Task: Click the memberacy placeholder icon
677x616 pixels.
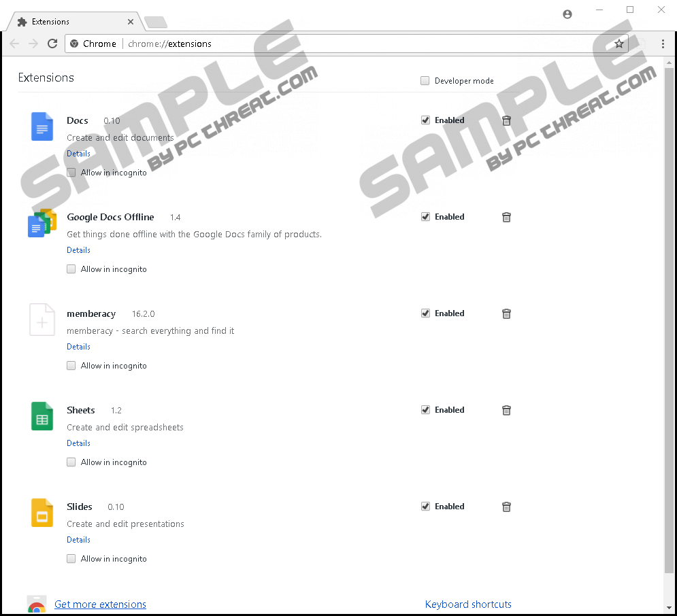Action: click(x=42, y=320)
